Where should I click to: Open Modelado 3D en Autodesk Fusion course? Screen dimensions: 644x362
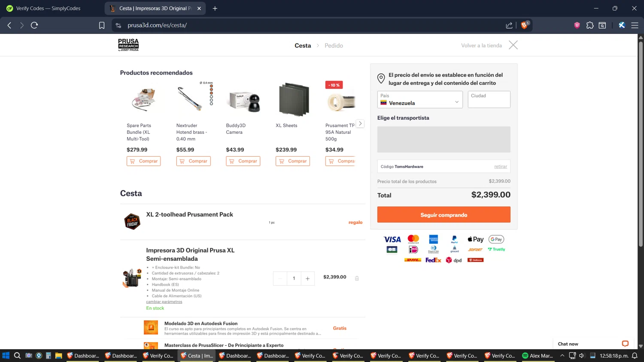(x=201, y=323)
